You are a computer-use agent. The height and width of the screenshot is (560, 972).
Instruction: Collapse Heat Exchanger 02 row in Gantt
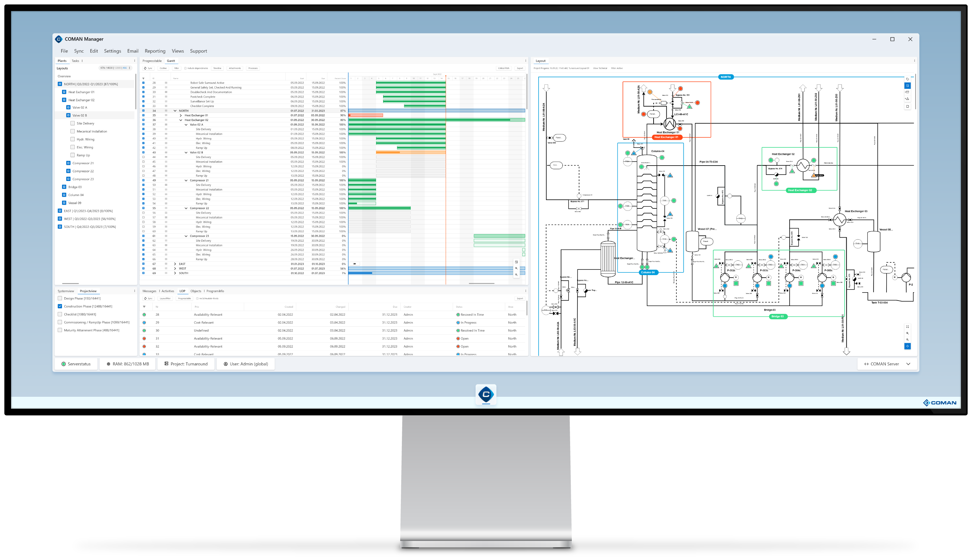tap(180, 120)
